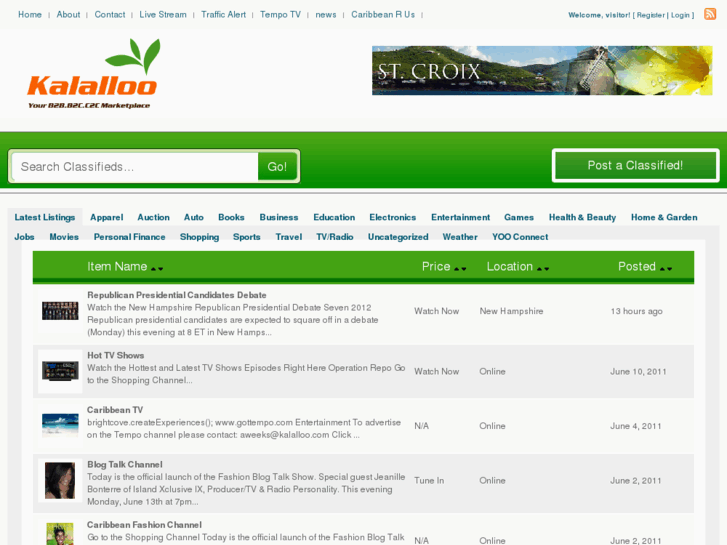727x545 pixels.
Task: Click the Kalalloo logo
Action: pos(93,74)
